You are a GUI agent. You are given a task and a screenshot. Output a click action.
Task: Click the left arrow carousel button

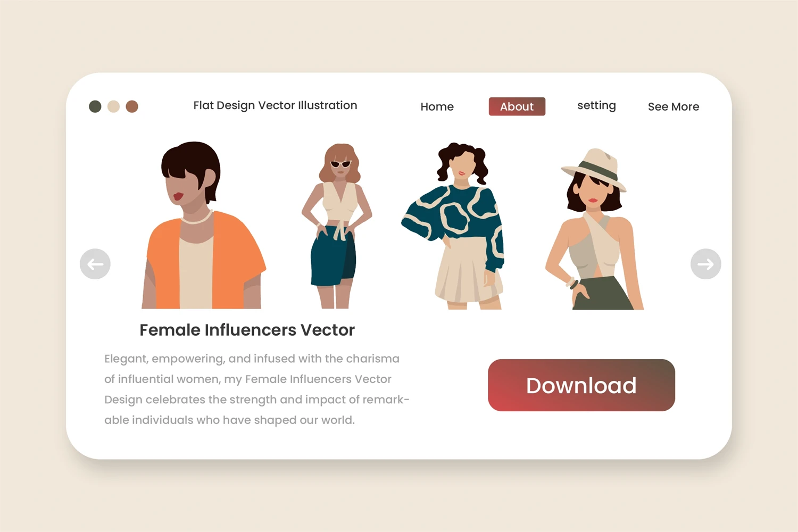click(95, 264)
